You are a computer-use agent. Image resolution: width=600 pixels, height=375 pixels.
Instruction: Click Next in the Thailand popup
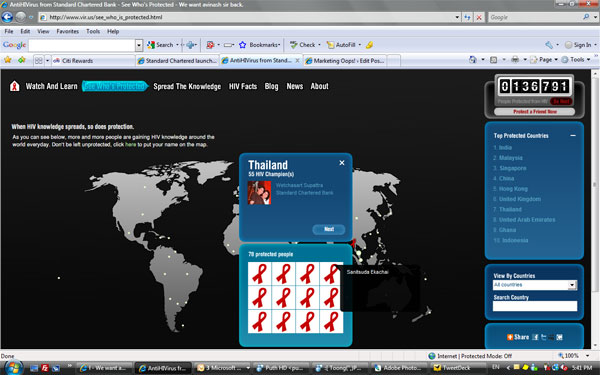click(329, 229)
